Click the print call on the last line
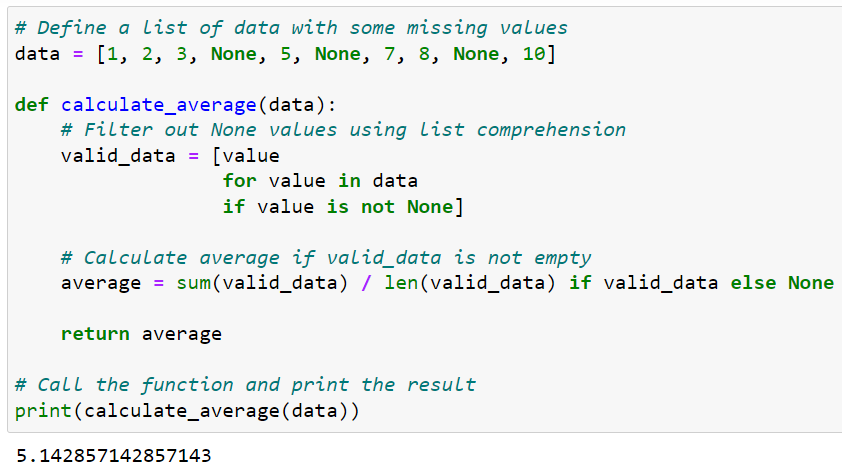 tap(43, 411)
